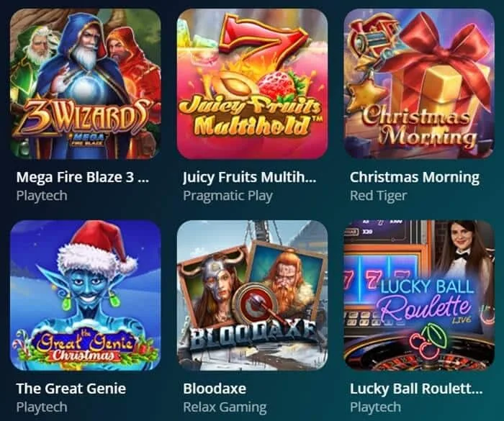Screen dimensions: 504x421
Task: Click the Red Tiger provider label
Action: pos(379,196)
